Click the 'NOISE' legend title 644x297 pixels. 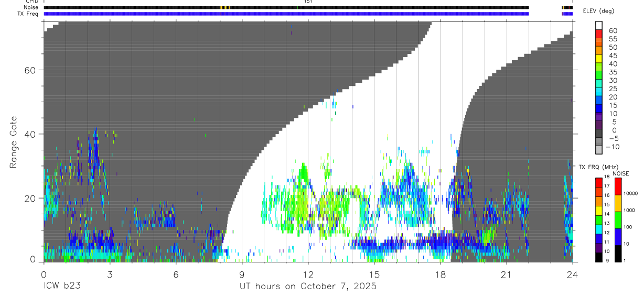(620, 173)
